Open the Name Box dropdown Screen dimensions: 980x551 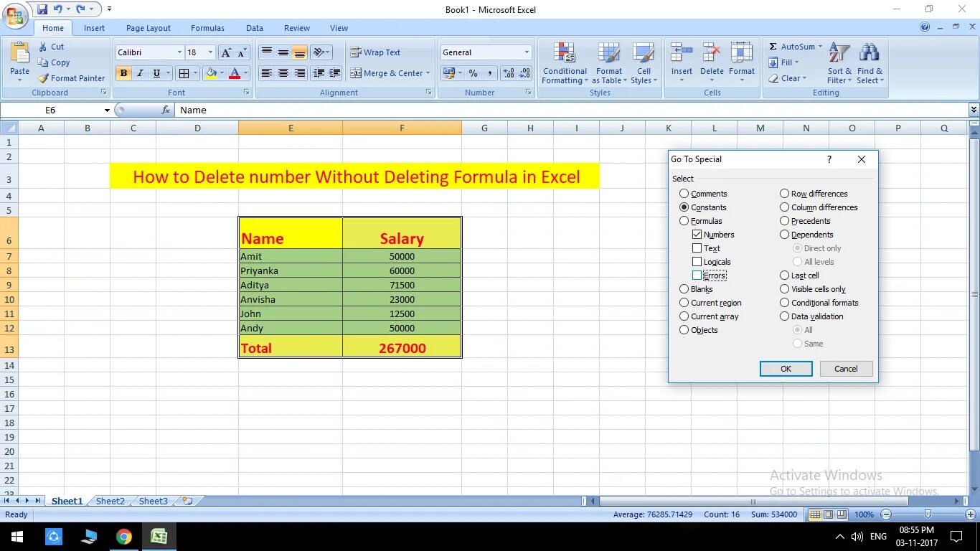click(x=107, y=110)
